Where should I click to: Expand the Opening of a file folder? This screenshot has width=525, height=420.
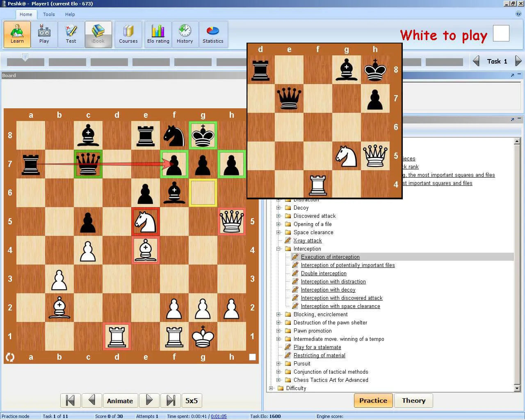pos(278,224)
